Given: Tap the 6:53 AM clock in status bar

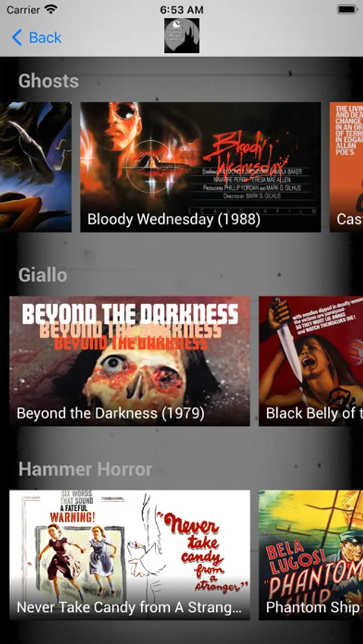Looking at the screenshot, I should pyautogui.click(x=182, y=9).
